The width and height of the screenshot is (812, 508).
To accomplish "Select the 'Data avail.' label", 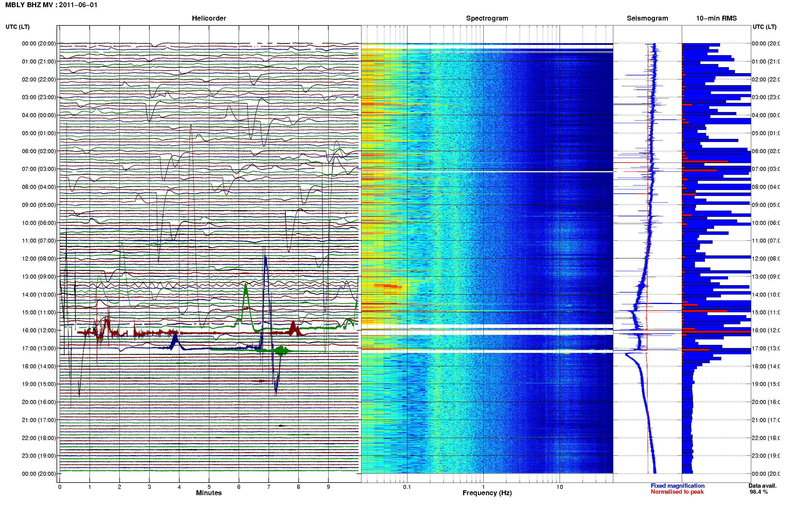I will 763,486.
